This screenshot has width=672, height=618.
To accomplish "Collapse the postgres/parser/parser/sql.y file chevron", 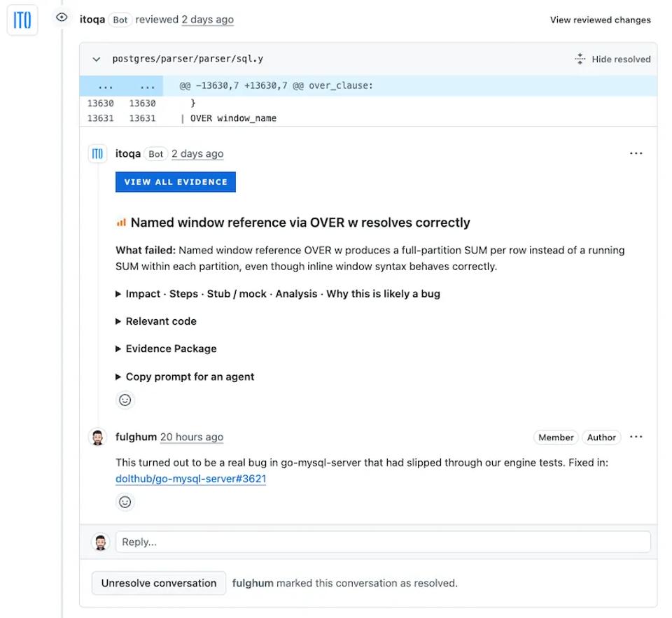I will pyautogui.click(x=97, y=59).
